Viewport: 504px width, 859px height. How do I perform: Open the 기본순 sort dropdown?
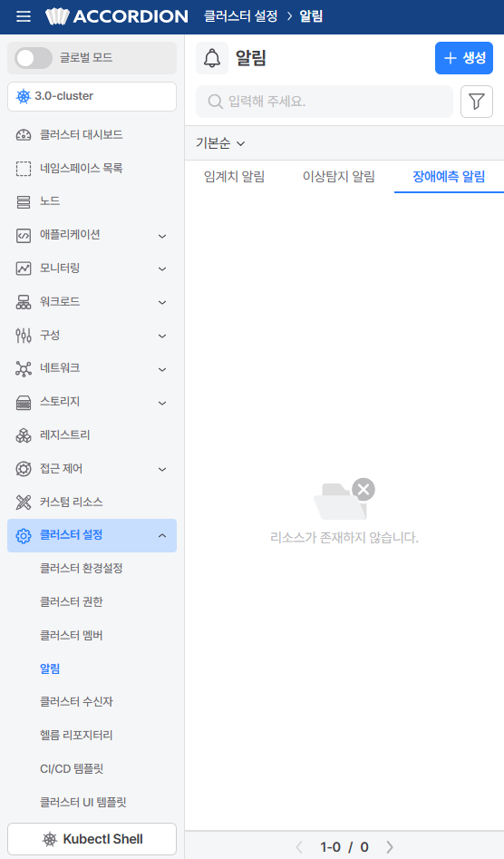point(220,143)
